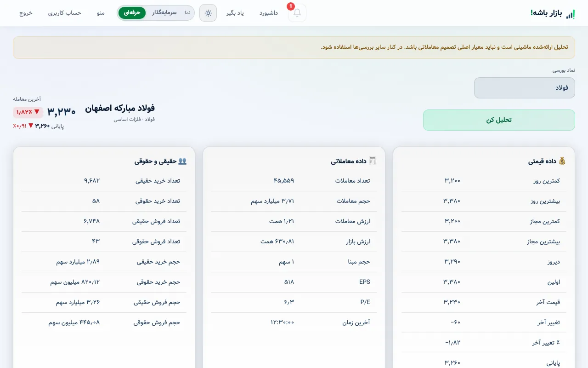Click the تعداد فروش حقوقی row label
The image size is (588, 368).
(156, 241)
